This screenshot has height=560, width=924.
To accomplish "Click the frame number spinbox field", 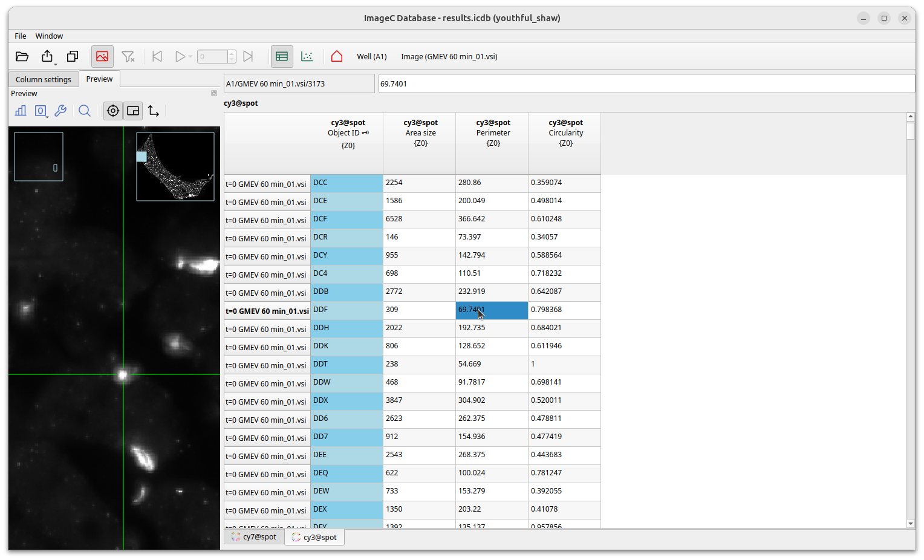I will (x=212, y=56).
